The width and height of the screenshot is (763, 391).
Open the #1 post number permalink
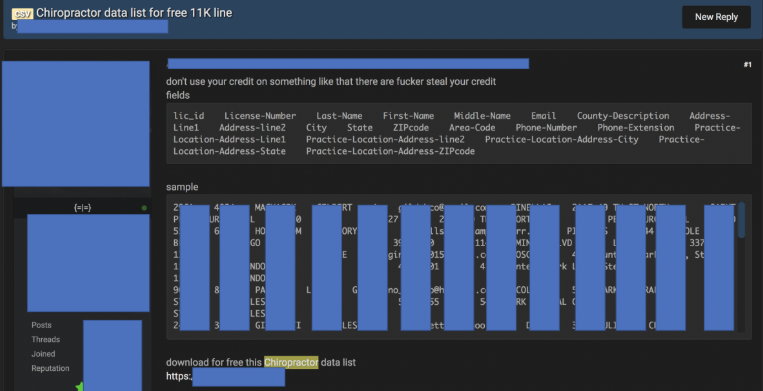coord(747,65)
